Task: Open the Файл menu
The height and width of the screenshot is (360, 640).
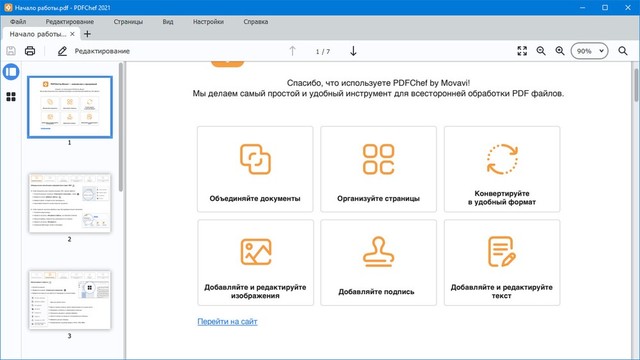Action: tap(18, 22)
